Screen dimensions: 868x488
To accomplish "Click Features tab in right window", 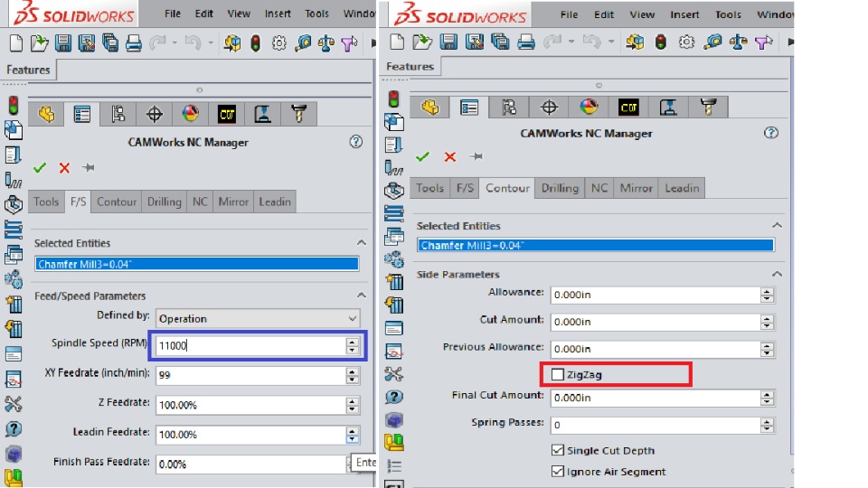I will tap(410, 66).
